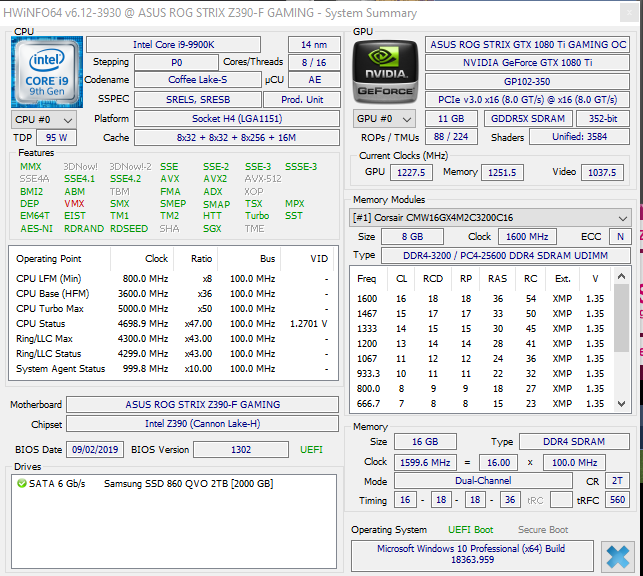Screen dimensions: 643x576
Task: Click the green UEFI label beside BIOS version
Action: click(311, 450)
